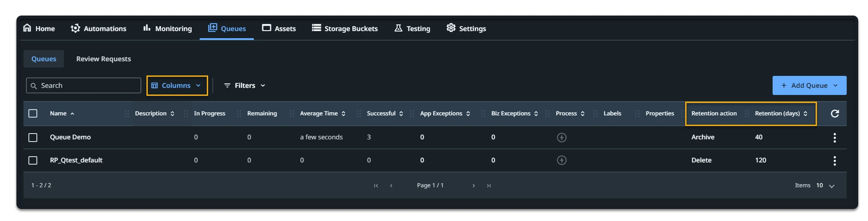Sort by the Biz Exceptions column
This screenshot has height=221, width=868.
point(515,114)
